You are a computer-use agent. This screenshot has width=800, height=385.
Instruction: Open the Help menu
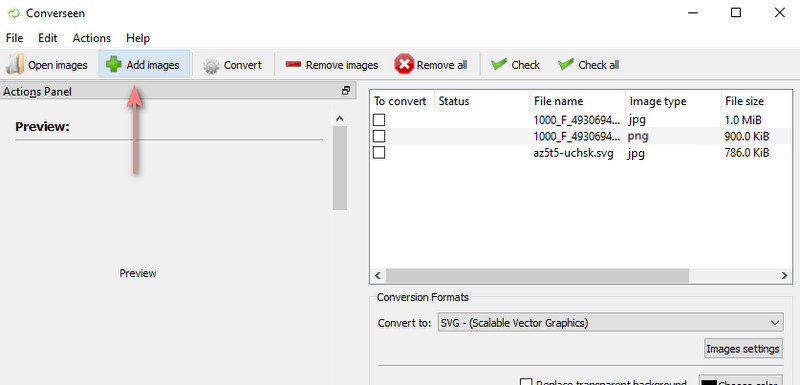138,38
